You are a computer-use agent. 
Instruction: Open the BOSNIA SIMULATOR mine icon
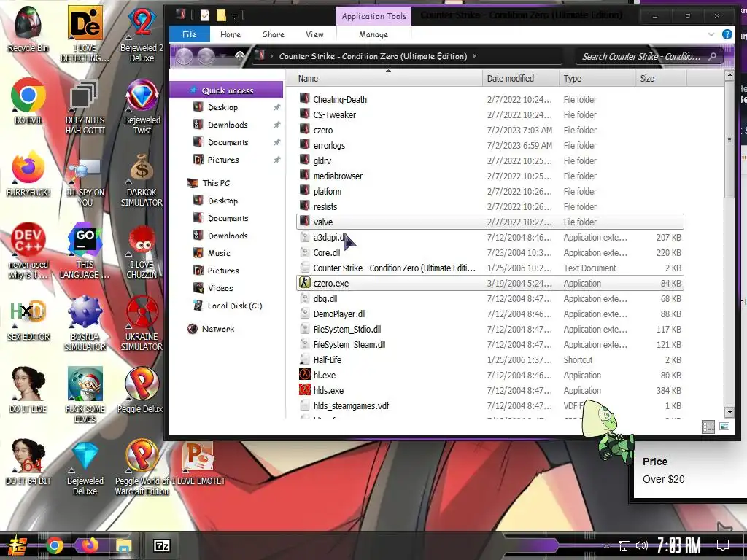tap(85, 323)
